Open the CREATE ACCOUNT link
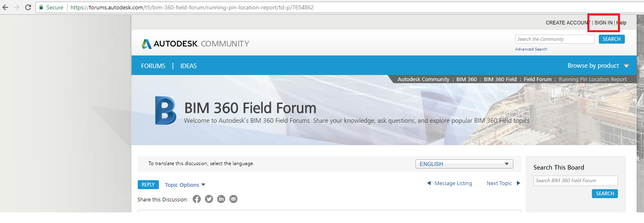Image resolution: width=644 pixels, height=223 pixels. (x=568, y=23)
